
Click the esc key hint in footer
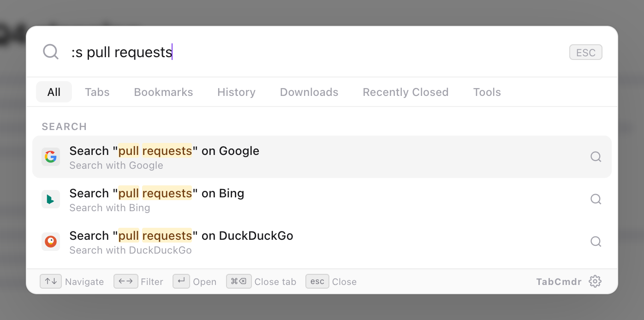[x=317, y=281]
